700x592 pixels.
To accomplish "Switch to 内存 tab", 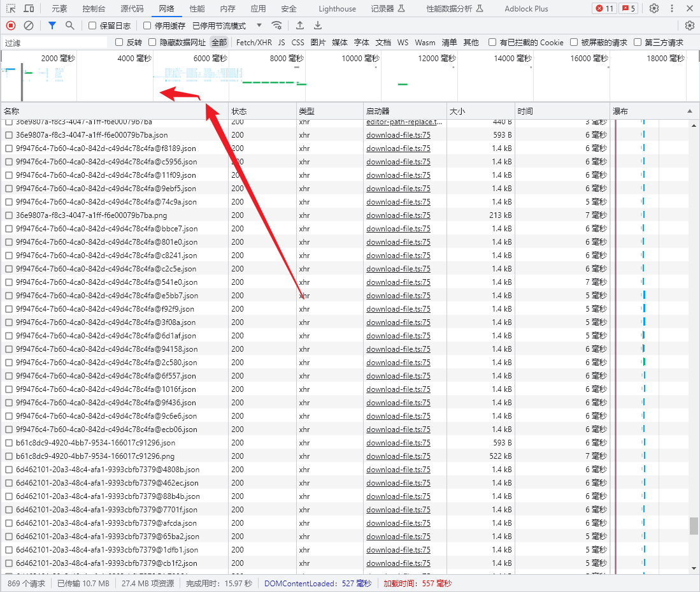I will coord(227,8).
